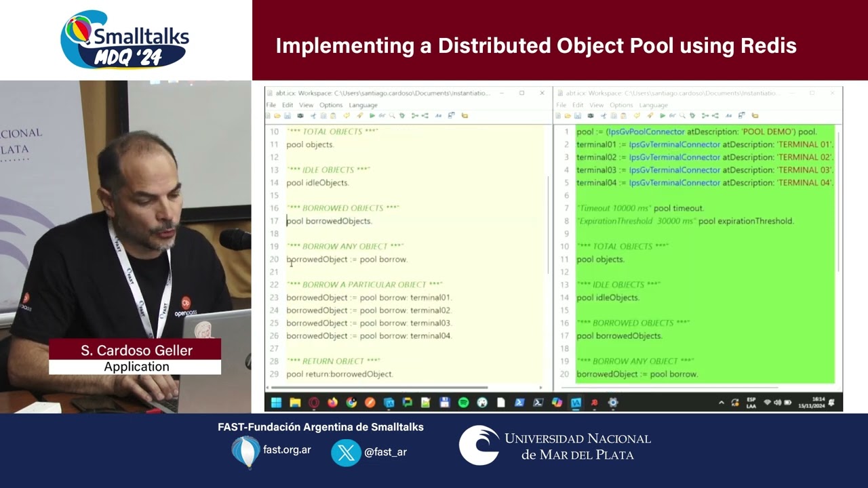Click '@fast_ar' X handle in footer
This screenshot has height=488, width=868.
click(385, 452)
